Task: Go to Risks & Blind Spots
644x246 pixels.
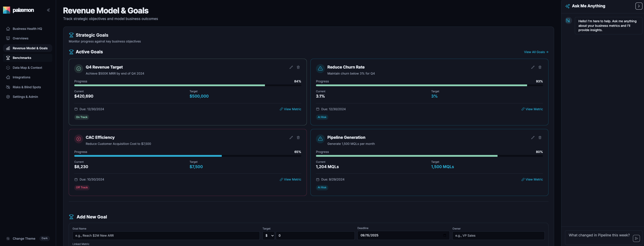Action: (26, 87)
